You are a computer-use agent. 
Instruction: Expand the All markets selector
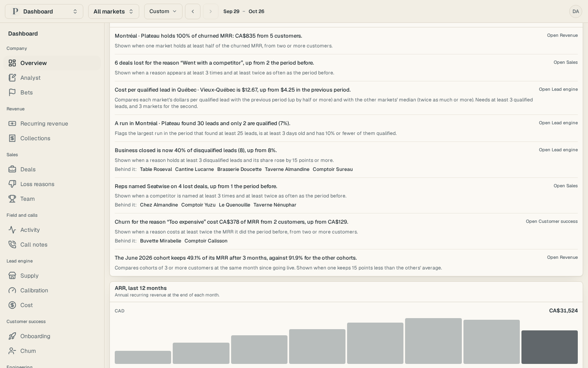tap(114, 11)
